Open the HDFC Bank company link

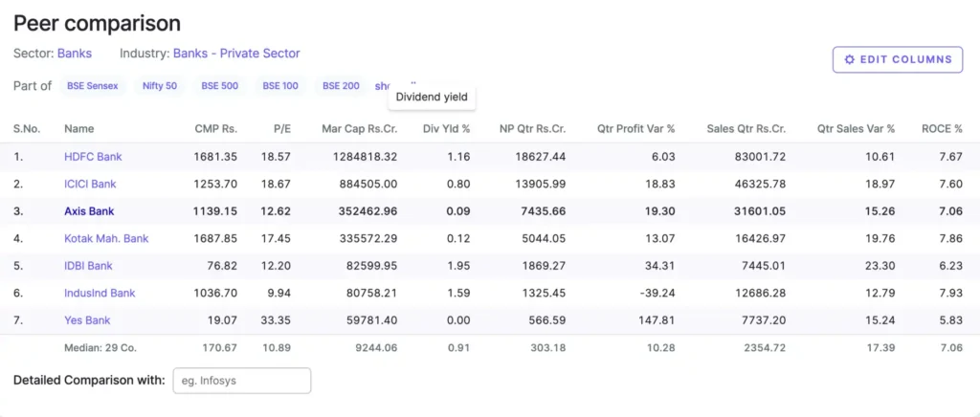tap(93, 157)
